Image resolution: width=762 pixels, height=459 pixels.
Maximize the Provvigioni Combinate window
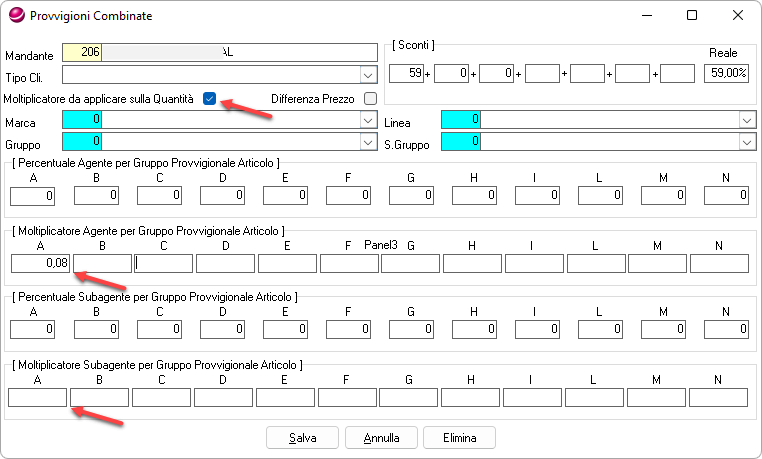[x=692, y=16]
